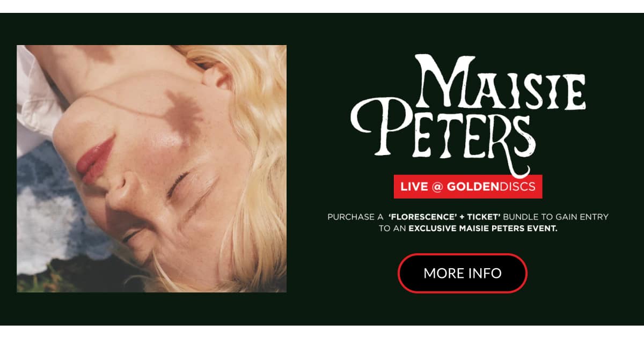Viewport: 644px width, 338px height.
Task: Click the PURCHASE A text in the description
Action: [x=355, y=217]
